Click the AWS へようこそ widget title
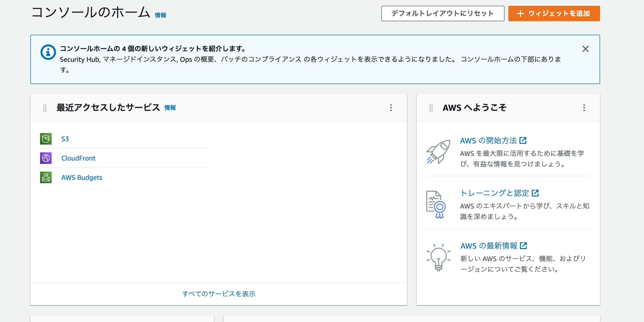644x322 pixels. click(x=475, y=108)
